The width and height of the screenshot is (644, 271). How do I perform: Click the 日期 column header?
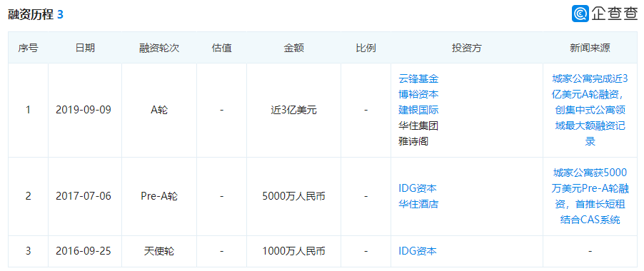85,48
